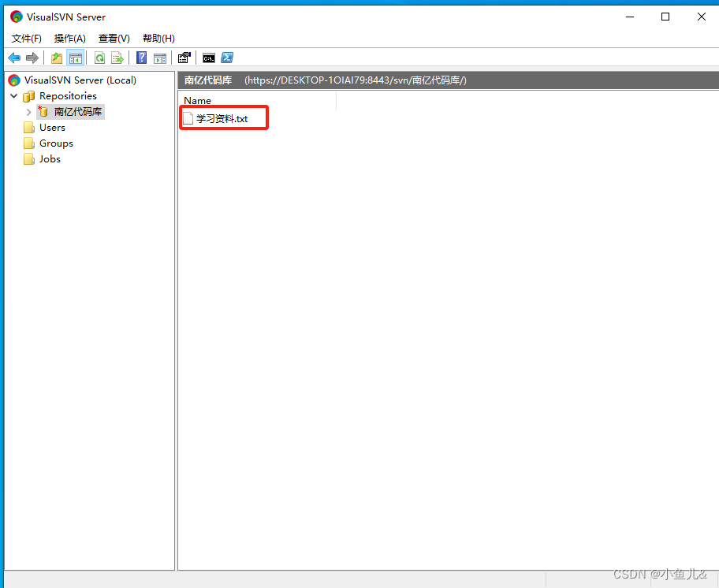This screenshot has width=719, height=588.
Task: Expand the 南亿代码库 repository node
Action: coord(28,111)
